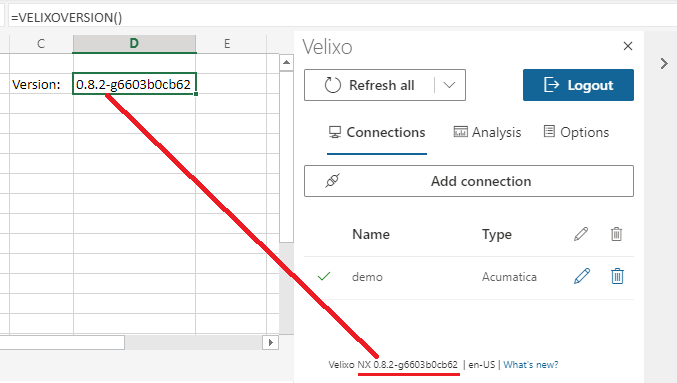
Task: Click the Add connection button
Action: (469, 181)
